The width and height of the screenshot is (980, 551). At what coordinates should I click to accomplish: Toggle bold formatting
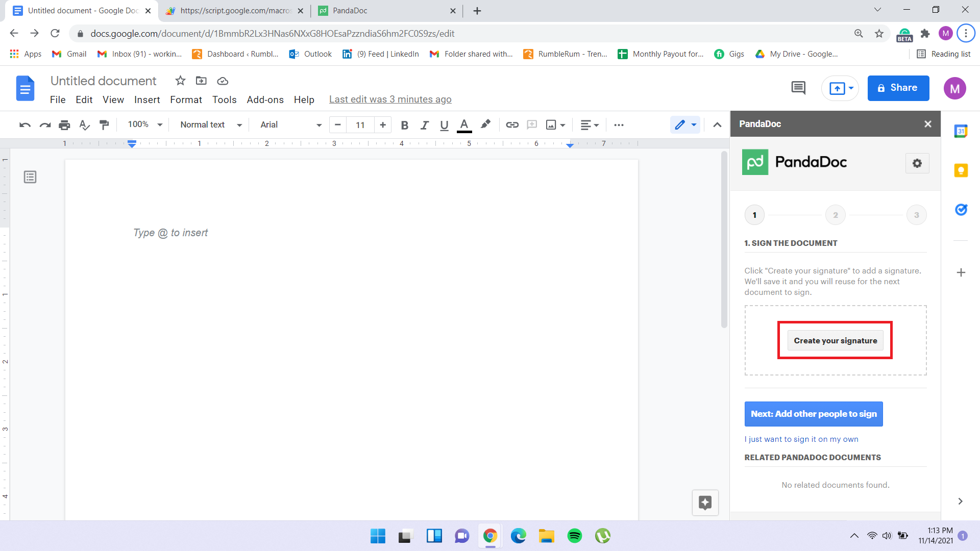point(404,125)
